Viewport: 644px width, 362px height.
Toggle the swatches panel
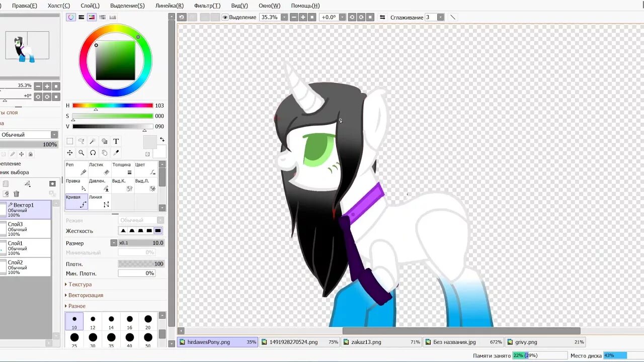coord(113,17)
